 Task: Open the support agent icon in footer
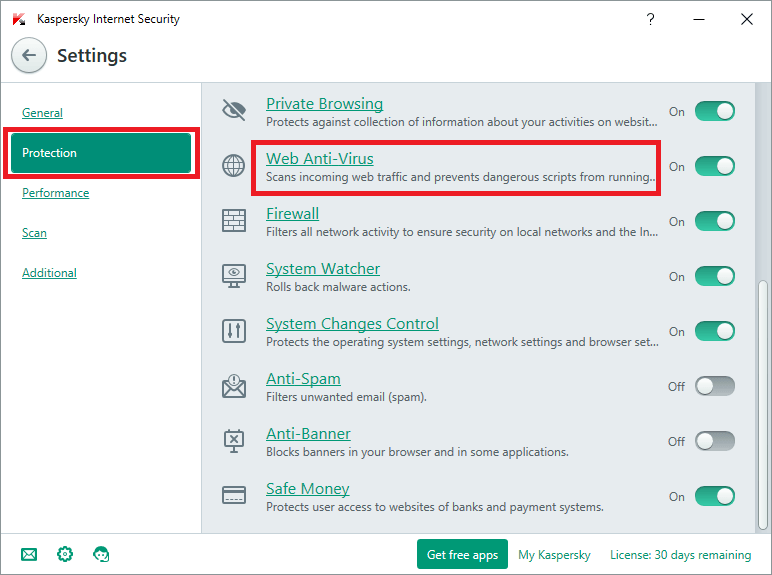coord(101,554)
